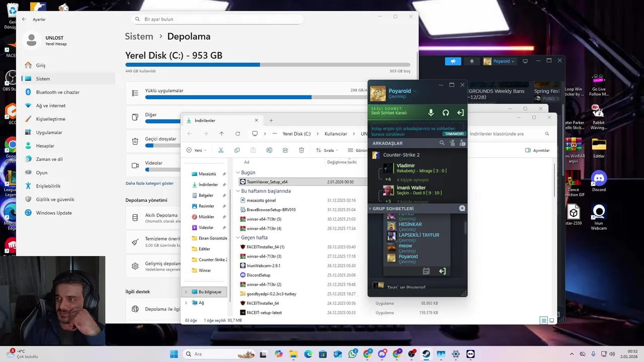This screenshot has height=362, width=644.
Task: Click Yerel Disk (C:) usage bar
Action: coord(268,64)
